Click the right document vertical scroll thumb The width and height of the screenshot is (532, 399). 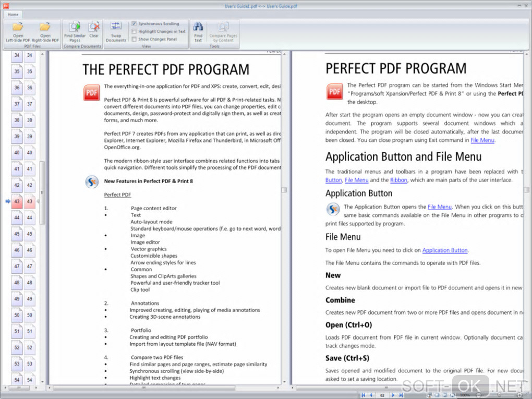[527, 190]
